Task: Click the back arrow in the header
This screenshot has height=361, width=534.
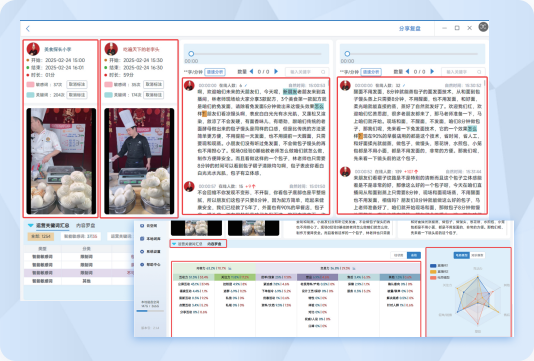Action: pos(28,29)
